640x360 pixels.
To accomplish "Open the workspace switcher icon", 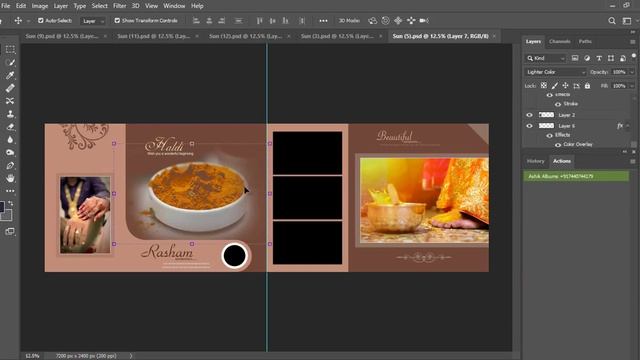I will click(627, 20).
